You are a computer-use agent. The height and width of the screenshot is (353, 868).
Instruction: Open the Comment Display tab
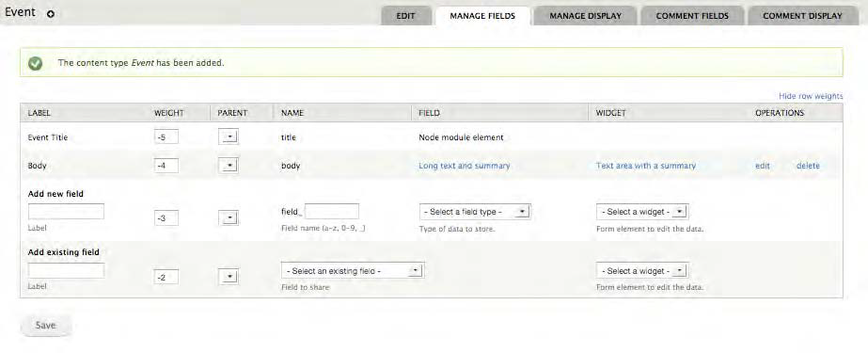point(802,16)
